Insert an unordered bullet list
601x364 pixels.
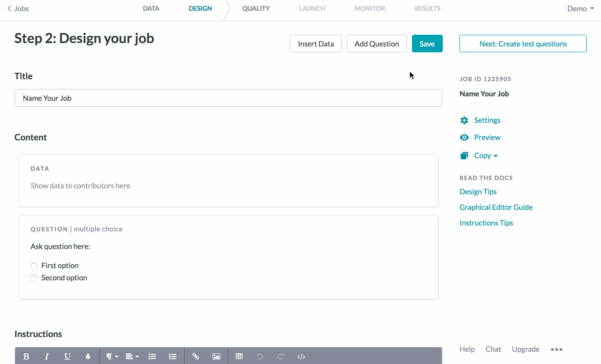coord(172,357)
